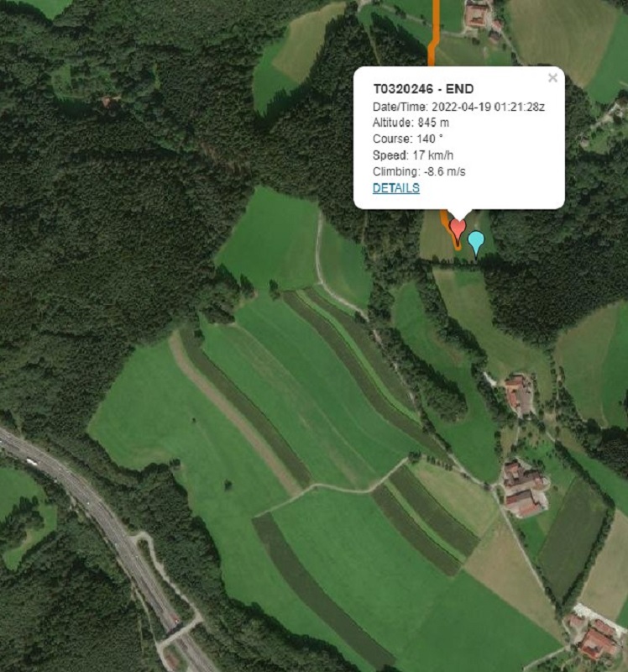Click the lone tree in the large meadow

[x=228, y=486]
